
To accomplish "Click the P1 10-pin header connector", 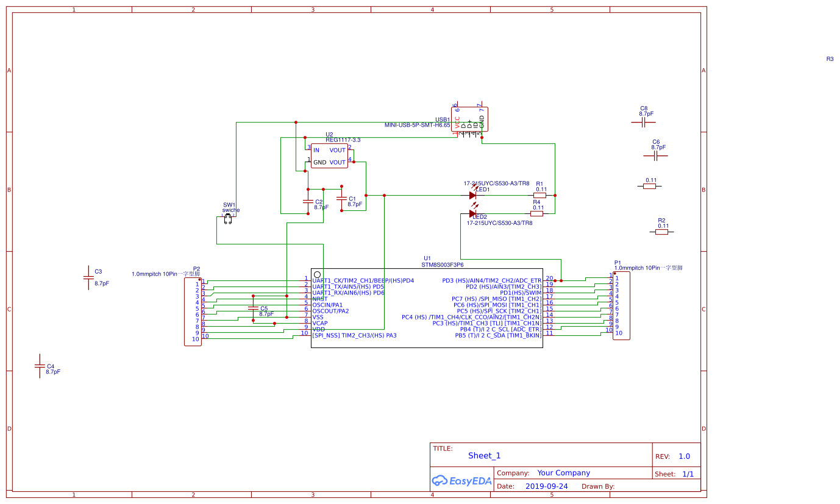I will pos(621,305).
